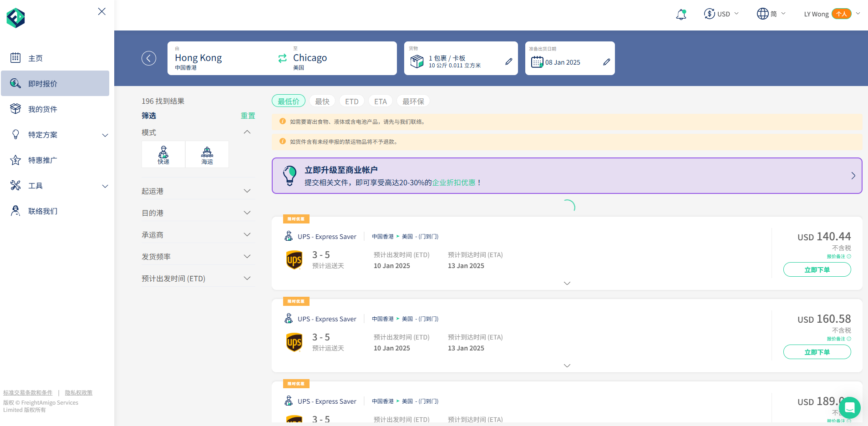The height and width of the screenshot is (426, 868).
Task: Close the sidebar with the X icon
Action: 102,11
